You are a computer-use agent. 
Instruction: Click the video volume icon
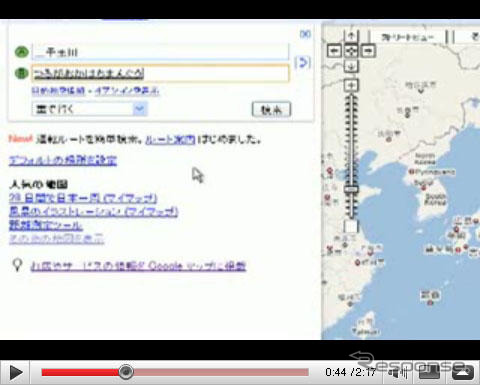[399, 372]
